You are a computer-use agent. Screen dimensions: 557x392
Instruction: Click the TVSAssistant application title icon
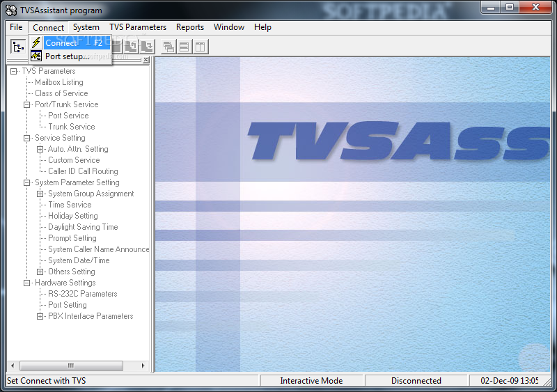(11, 10)
